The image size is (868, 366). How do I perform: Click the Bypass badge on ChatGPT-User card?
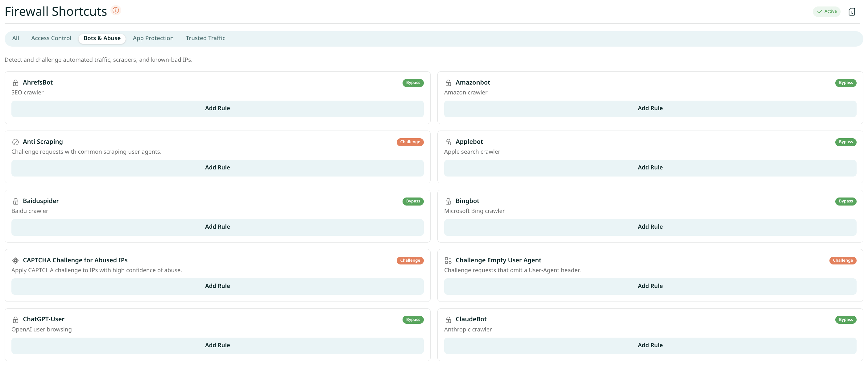413,320
